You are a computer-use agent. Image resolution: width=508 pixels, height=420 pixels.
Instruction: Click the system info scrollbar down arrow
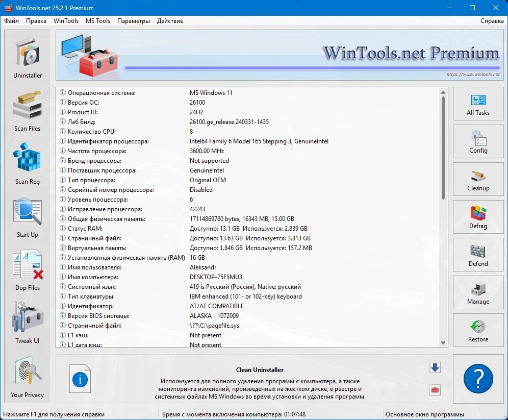tap(443, 343)
